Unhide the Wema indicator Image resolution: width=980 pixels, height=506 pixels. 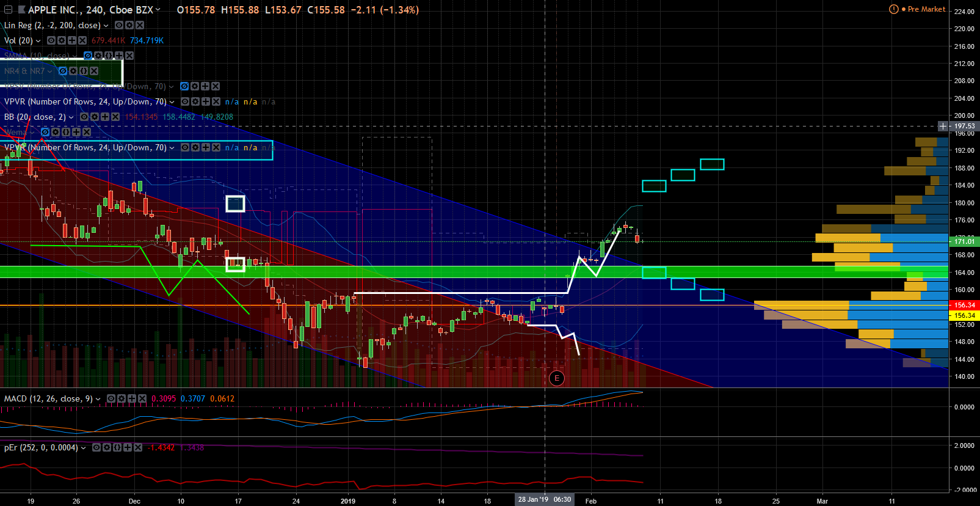point(45,132)
